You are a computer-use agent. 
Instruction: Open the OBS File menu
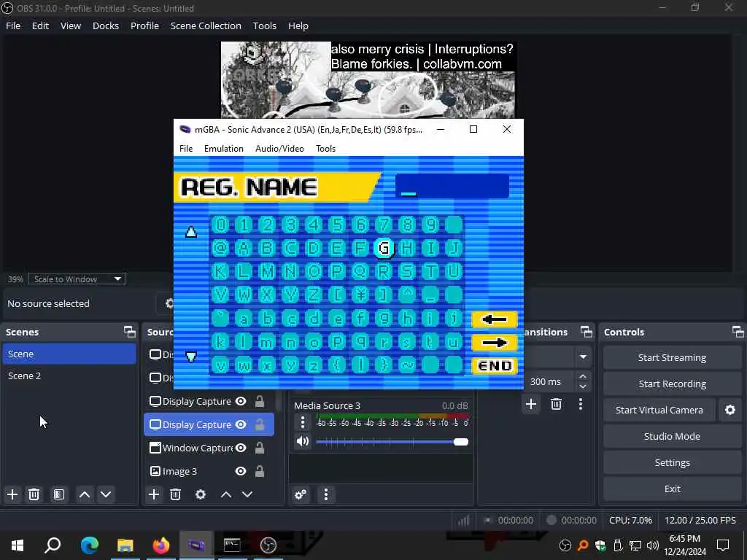13,26
